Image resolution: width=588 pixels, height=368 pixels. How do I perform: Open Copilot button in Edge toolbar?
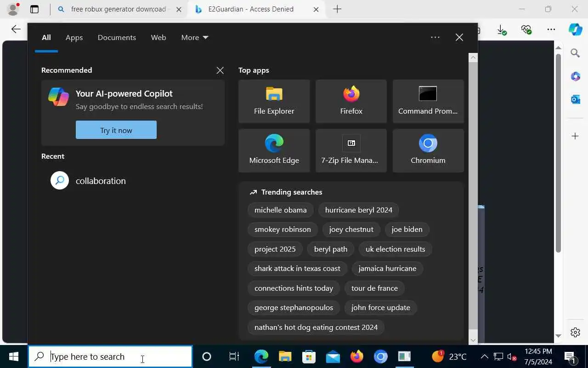[x=575, y=29]
